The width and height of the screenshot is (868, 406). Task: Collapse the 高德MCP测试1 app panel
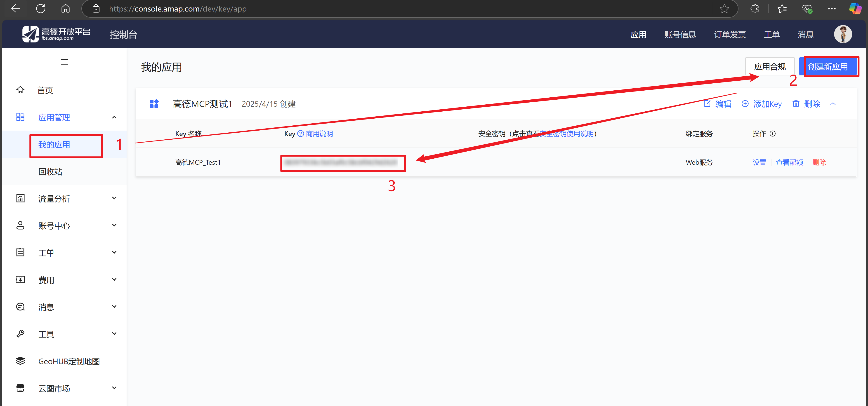click(x=833, y=104)
